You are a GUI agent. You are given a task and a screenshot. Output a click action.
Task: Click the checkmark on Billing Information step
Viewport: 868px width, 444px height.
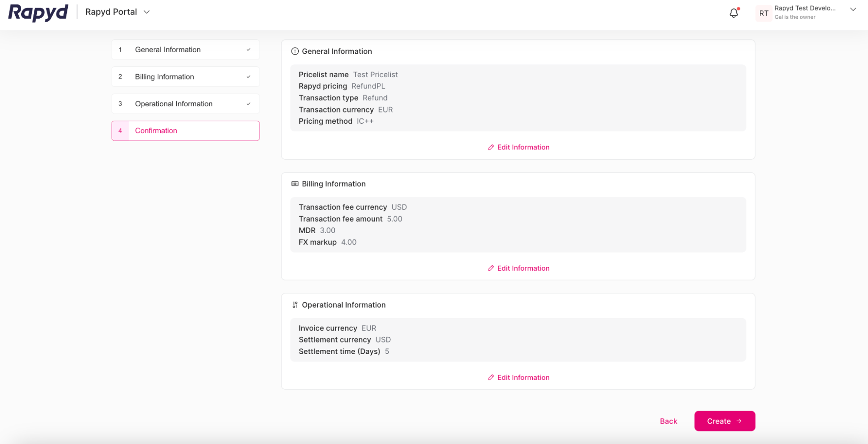[x=248, y=76]
